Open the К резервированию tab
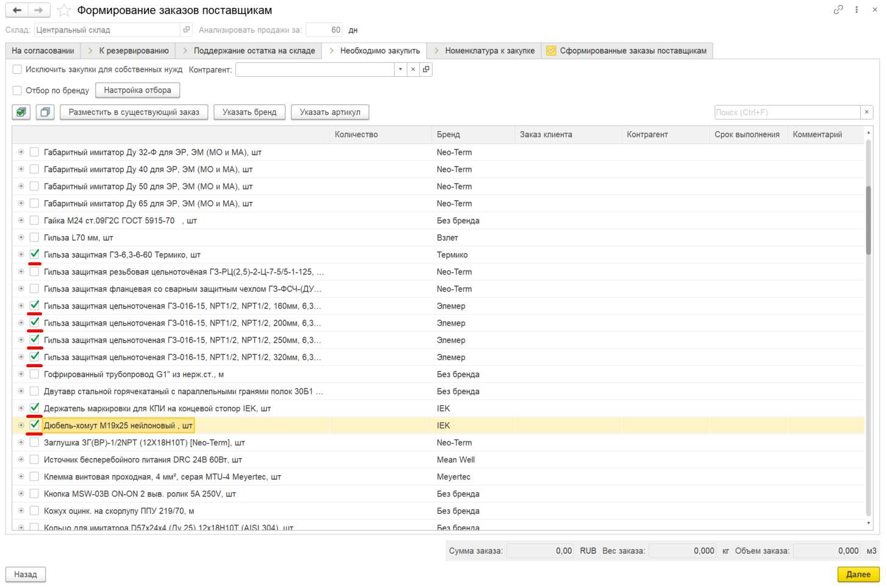Screen dimensions: 887x588 pos(128,51)
